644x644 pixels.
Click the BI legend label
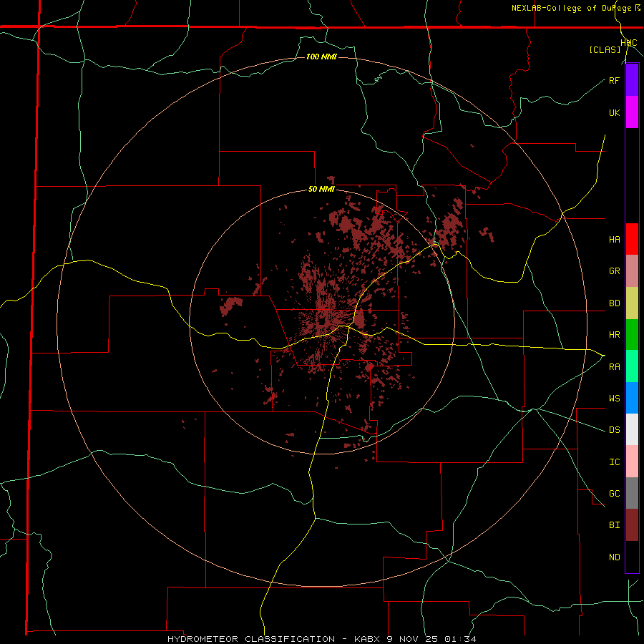point(615,525)
